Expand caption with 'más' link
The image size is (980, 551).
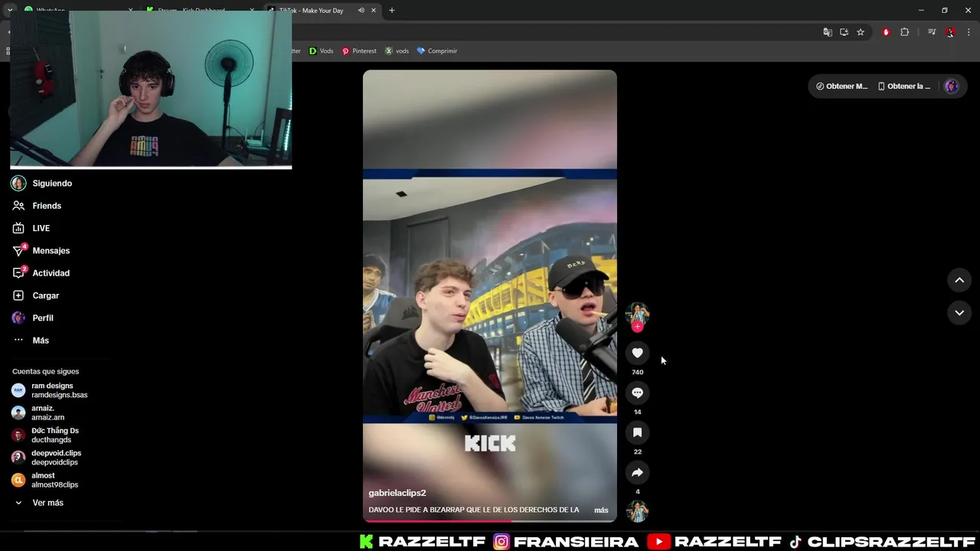[x=601, y=510]
